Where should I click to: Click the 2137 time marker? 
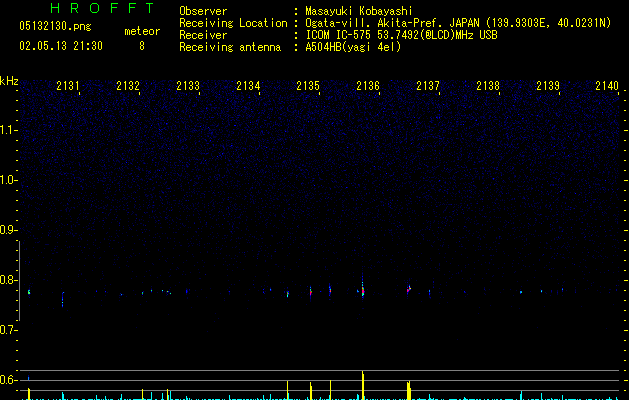(x=428, y=85)
